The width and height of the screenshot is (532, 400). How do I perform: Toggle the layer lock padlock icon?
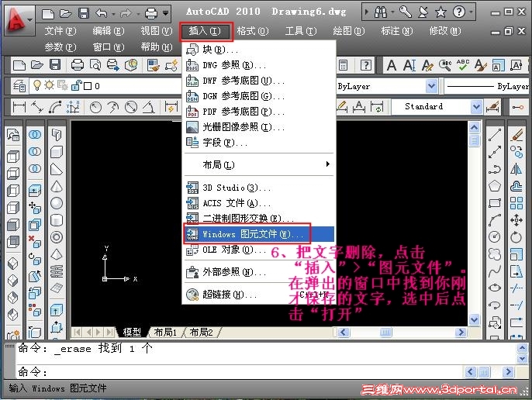77,85
